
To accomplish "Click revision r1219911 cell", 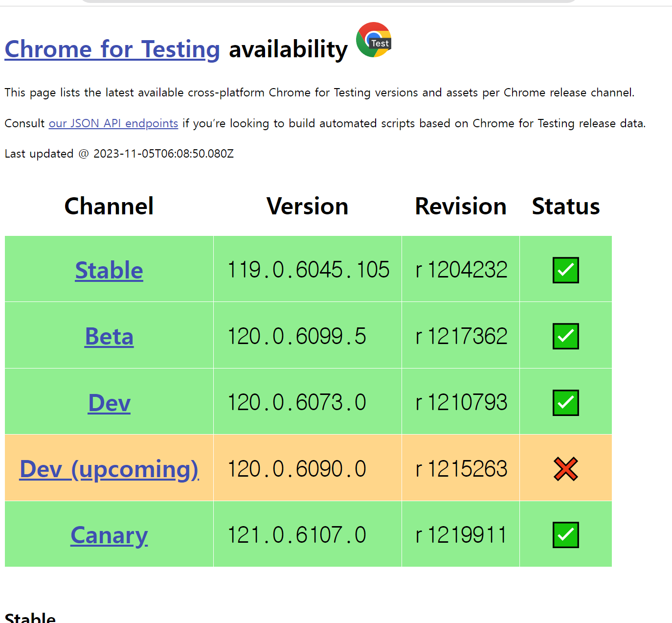I will point(461,535).
